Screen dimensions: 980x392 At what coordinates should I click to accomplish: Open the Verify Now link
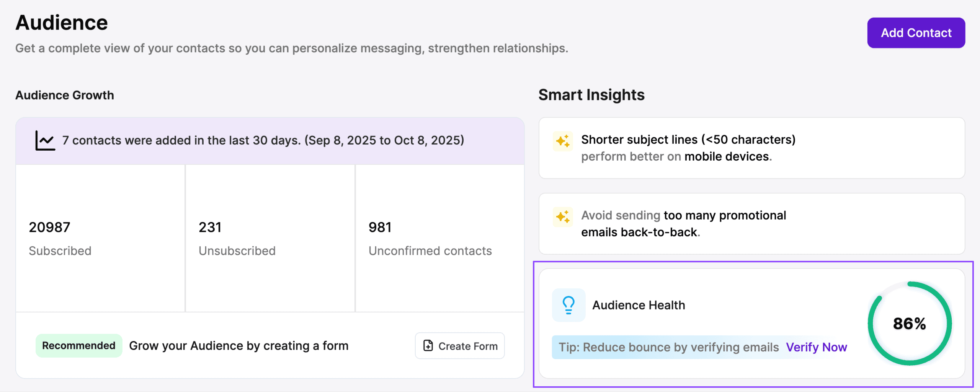click(816, 347)
